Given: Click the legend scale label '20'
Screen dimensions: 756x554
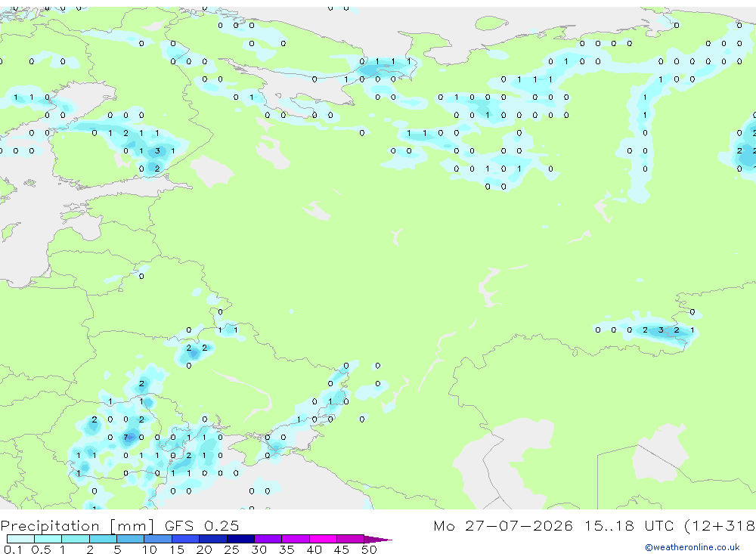Looking at the screenshot, I should [204, 549].
